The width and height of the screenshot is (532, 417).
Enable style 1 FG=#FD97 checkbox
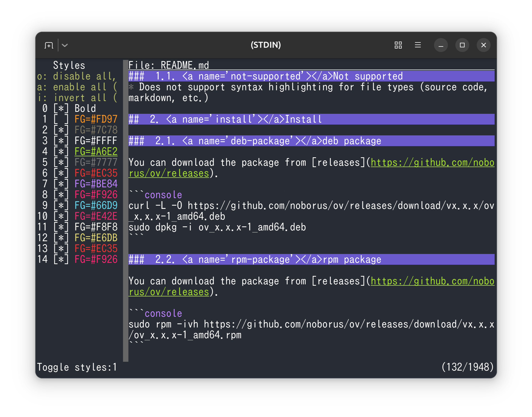(x=61, y=119)
